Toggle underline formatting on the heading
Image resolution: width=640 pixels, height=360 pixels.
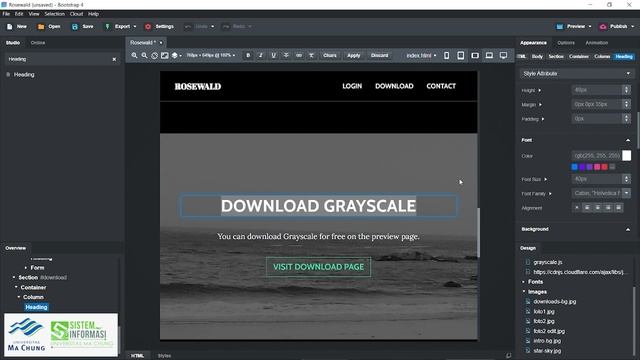click(x=273, y=56)
